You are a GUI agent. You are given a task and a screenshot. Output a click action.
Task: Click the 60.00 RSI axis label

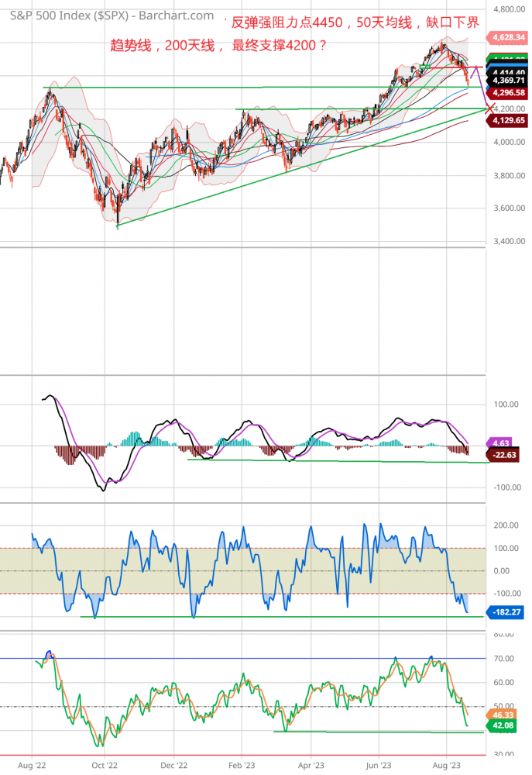[x=503, y=683]
